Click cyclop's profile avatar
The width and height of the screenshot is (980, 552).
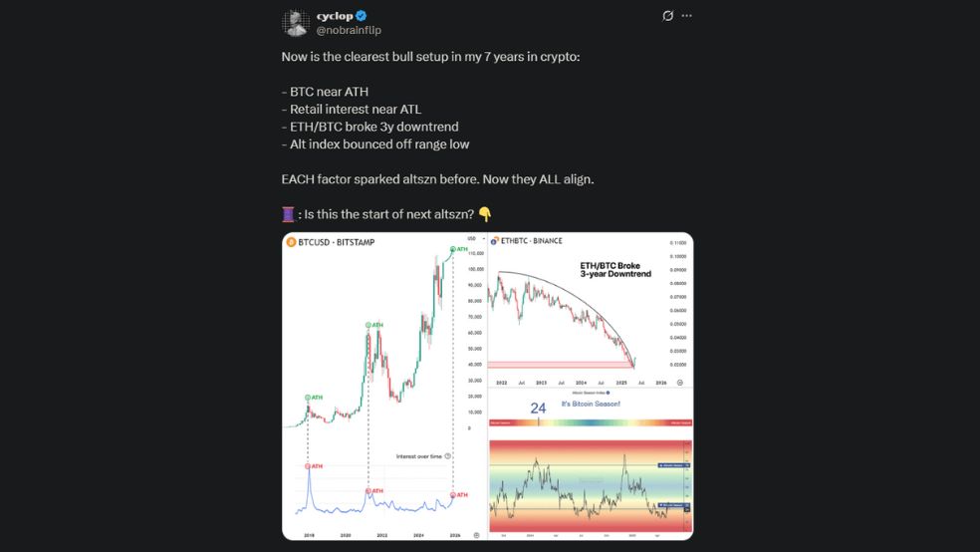tap(295, 23)
